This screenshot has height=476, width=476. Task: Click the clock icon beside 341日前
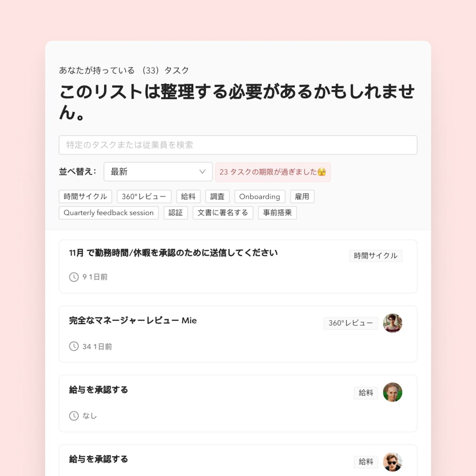click(74, 346)
